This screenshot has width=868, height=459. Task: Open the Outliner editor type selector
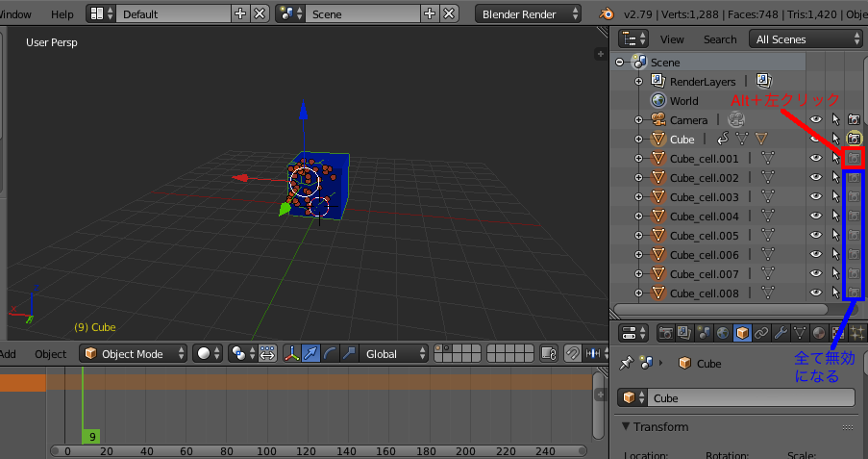point(633,38)
